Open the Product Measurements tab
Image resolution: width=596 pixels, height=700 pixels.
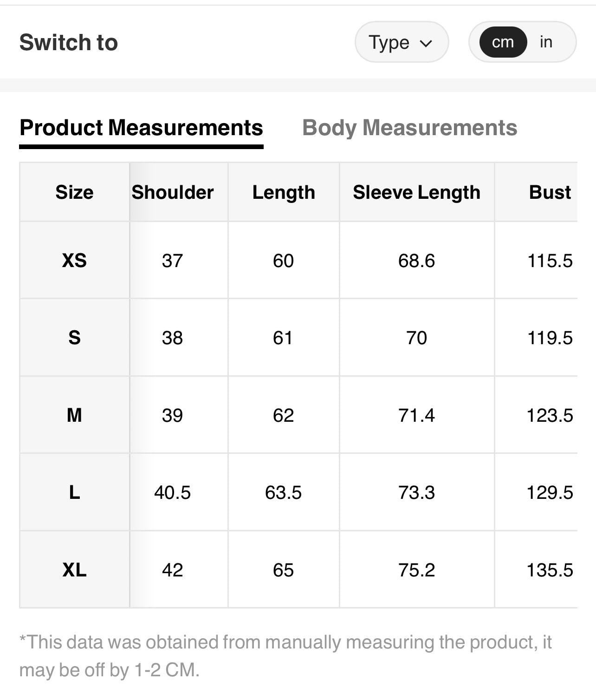[x=141, y=128]
